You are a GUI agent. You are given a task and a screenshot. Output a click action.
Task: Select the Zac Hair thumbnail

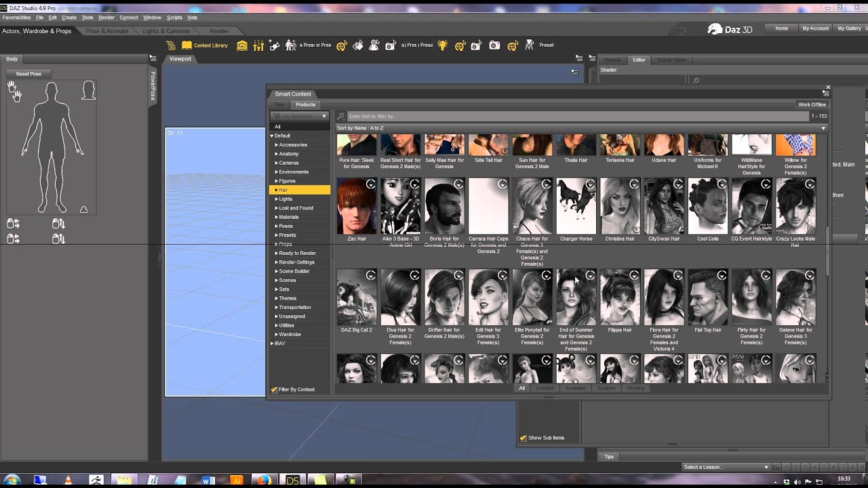click(357, 206)
